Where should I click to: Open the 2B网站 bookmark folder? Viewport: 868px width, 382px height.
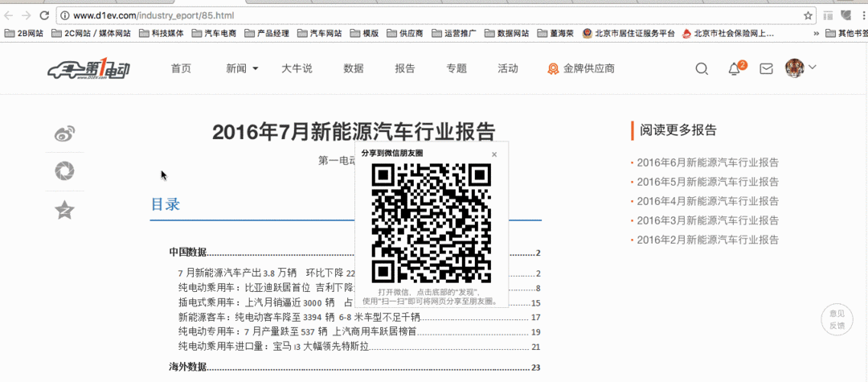[x=24, y=33]
